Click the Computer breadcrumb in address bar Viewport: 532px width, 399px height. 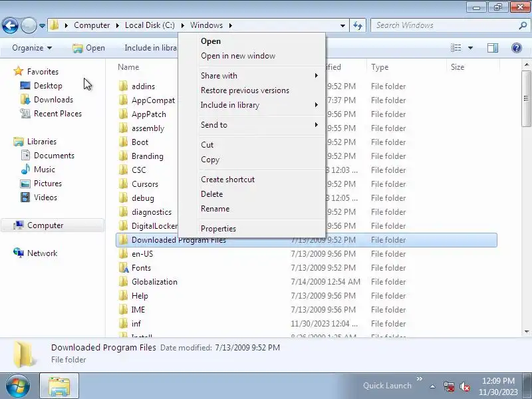point(92,25)
